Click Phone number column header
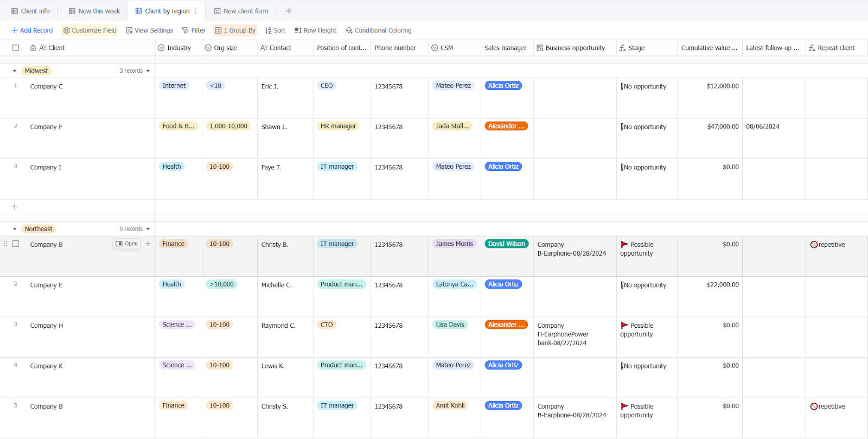Viewport: 868px width, 439px height. point(399,48)
